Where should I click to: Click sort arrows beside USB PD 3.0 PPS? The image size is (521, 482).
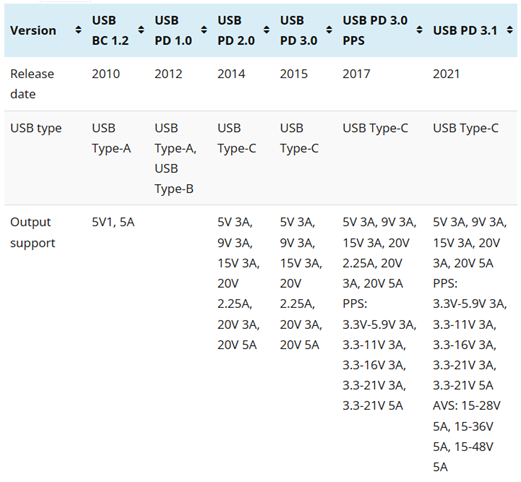[x=419, y=30]
